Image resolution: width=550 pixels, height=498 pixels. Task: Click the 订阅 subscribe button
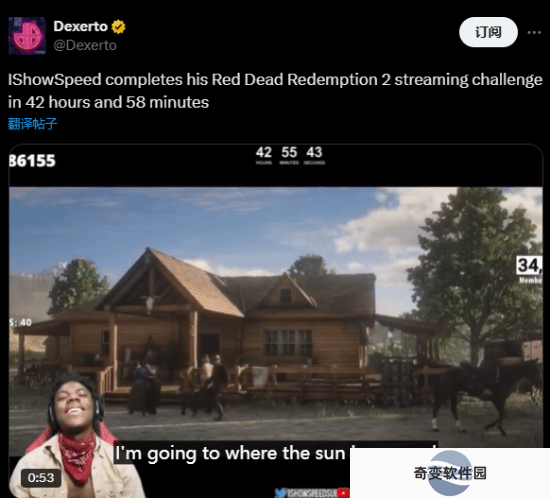pyautogui.click(x=488, y=32)
